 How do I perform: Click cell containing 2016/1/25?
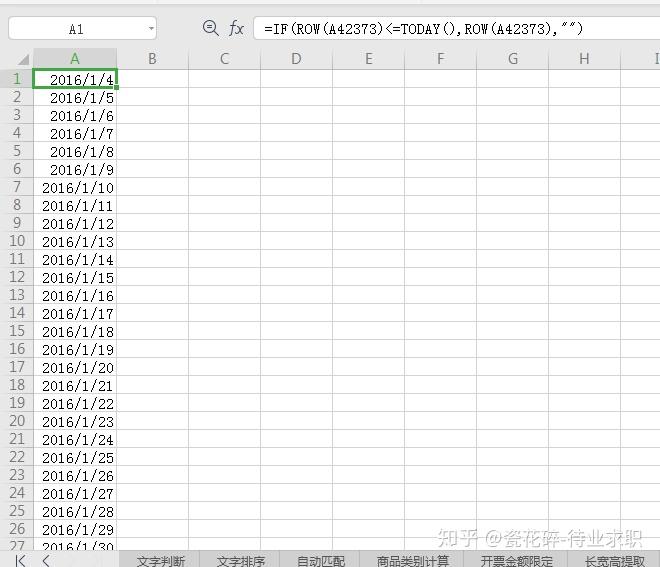75,457
